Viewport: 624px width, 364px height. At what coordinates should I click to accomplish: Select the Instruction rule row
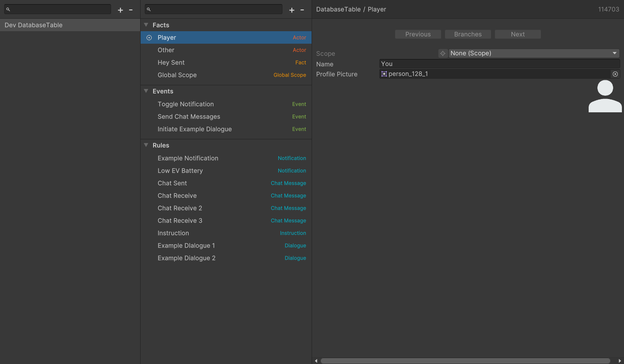pos(226,233)
